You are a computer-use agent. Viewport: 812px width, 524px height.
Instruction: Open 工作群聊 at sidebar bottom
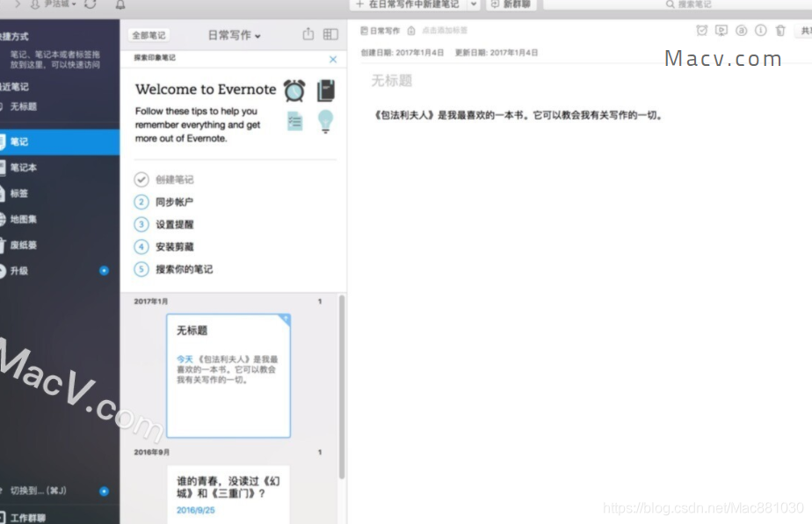tap(27, 517)
